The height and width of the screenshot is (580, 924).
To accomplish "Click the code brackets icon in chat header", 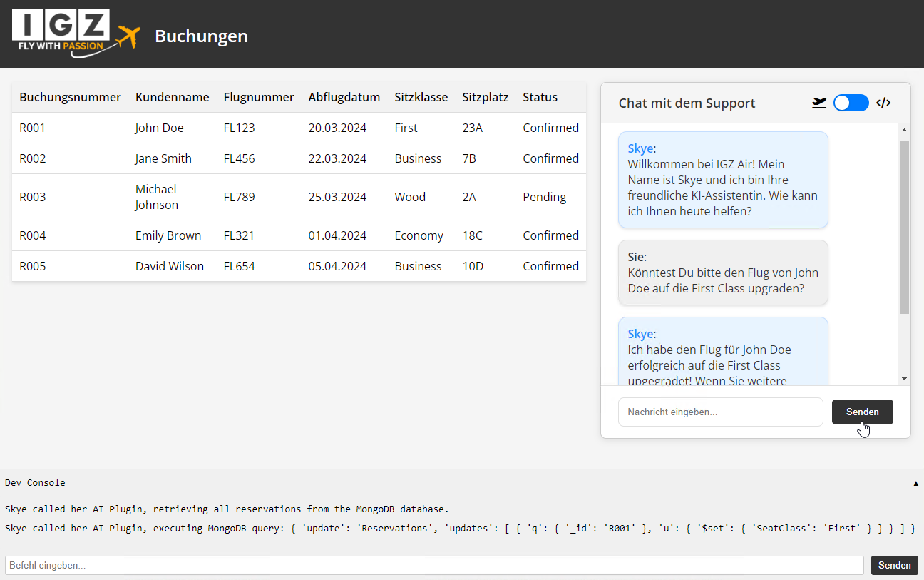I will [x=883, y=103].
